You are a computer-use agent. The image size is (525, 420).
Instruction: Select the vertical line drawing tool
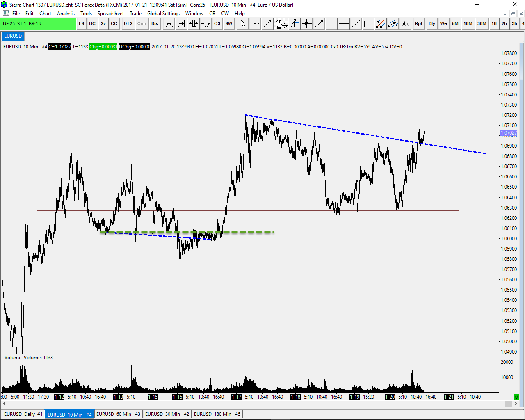coord(331,24)
